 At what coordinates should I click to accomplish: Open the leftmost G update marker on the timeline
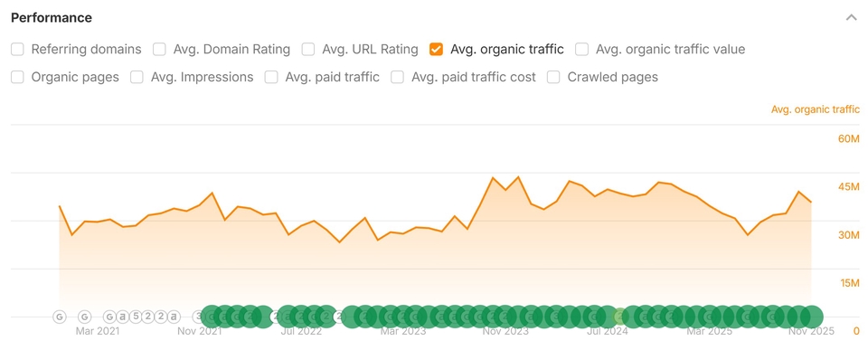click(60, 317)
